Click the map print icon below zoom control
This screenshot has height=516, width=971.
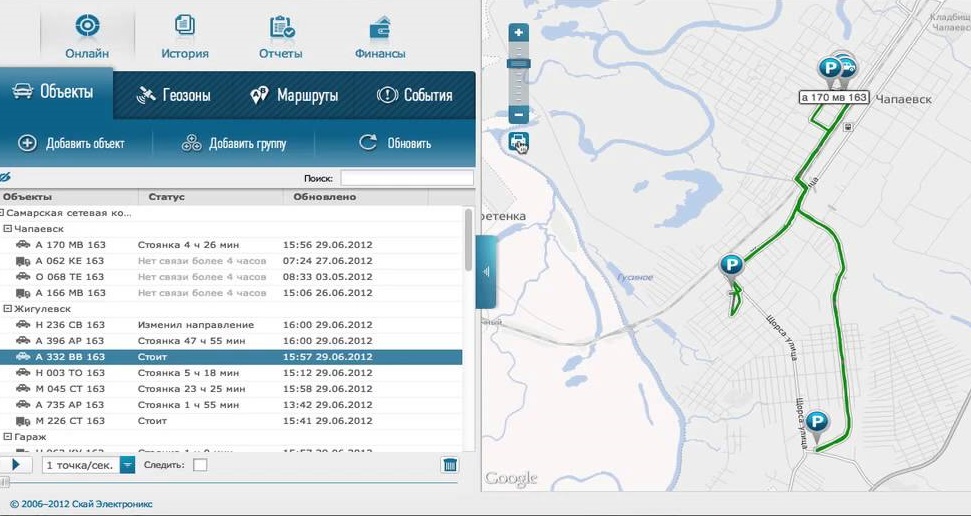point(518,142)
